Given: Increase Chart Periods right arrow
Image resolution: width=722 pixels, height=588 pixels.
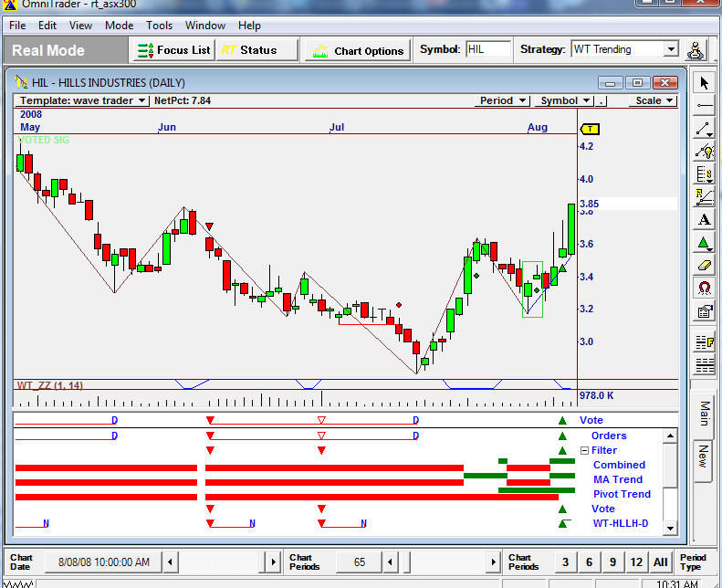Looking at the screenshot, I should 493,562.
